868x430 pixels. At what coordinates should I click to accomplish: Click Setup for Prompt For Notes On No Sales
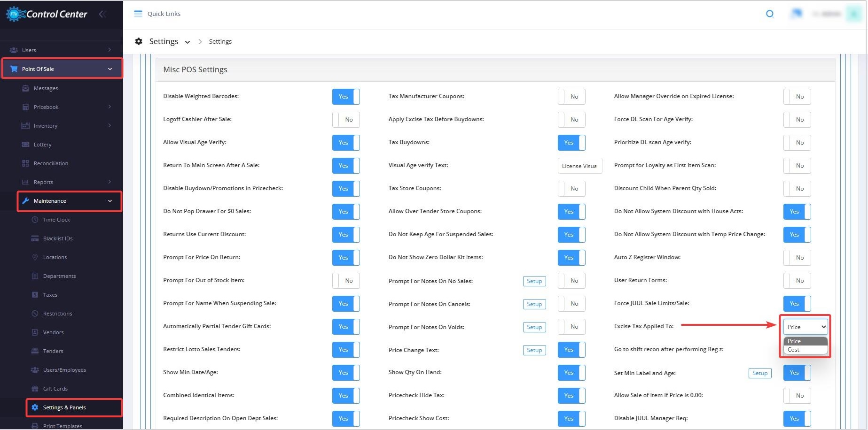coord(534,281)
